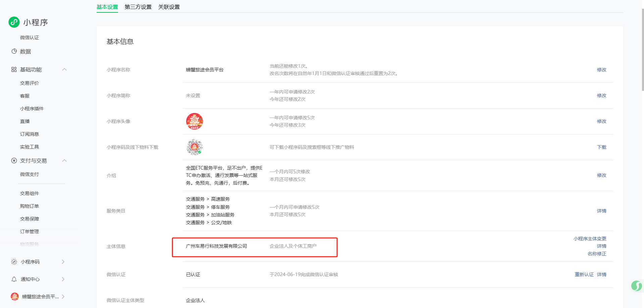Click the 重新认证 link
This screenshot has width=644, height=308.
coord(584,274)
